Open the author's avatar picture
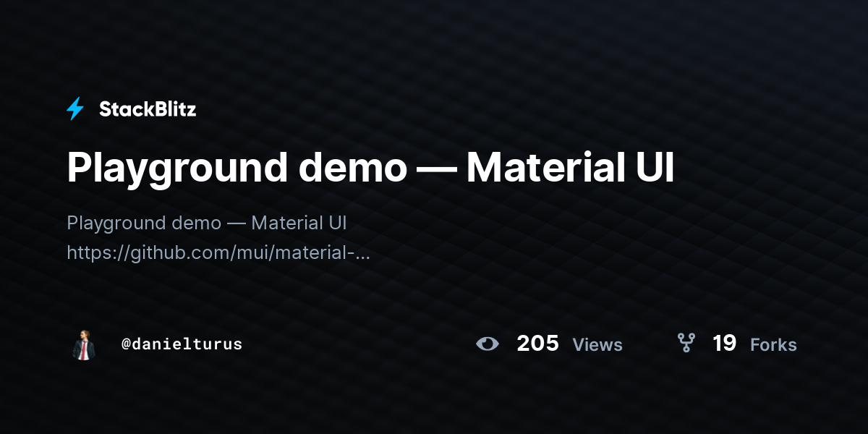The image size is (868, 434). coord(84,344)
